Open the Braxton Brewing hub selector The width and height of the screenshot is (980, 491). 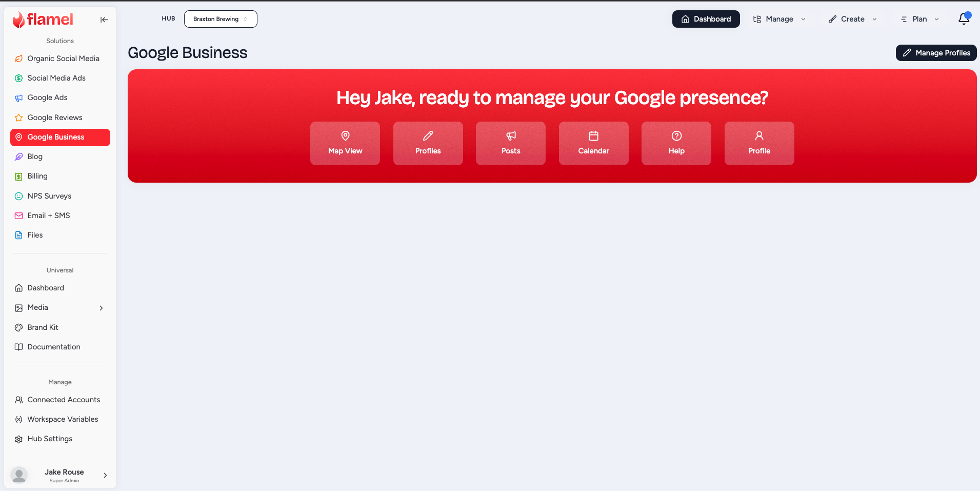click(x=221, y=19)
